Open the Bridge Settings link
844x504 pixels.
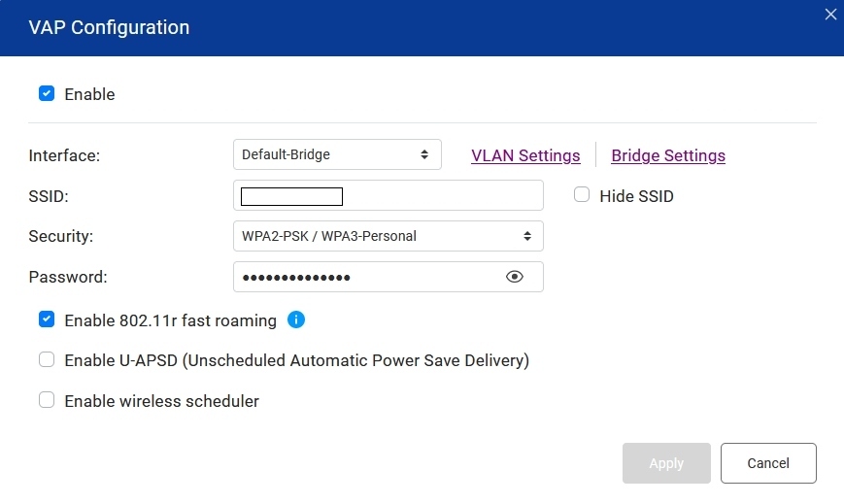[668, 155]
